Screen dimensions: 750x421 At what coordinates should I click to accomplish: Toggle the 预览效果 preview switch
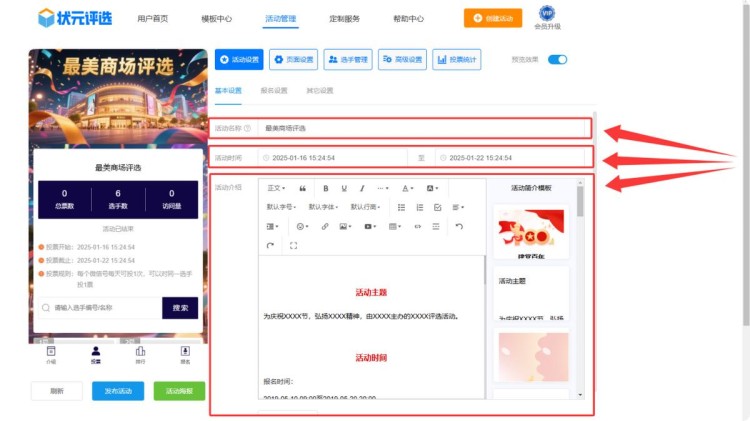point(557,60)
